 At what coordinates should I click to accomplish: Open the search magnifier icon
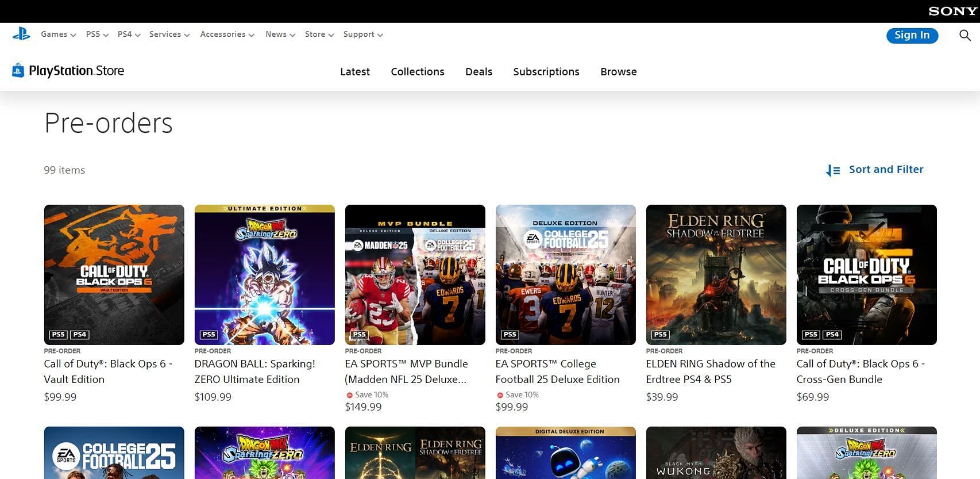pyautogui.click(x=964, y=36)
